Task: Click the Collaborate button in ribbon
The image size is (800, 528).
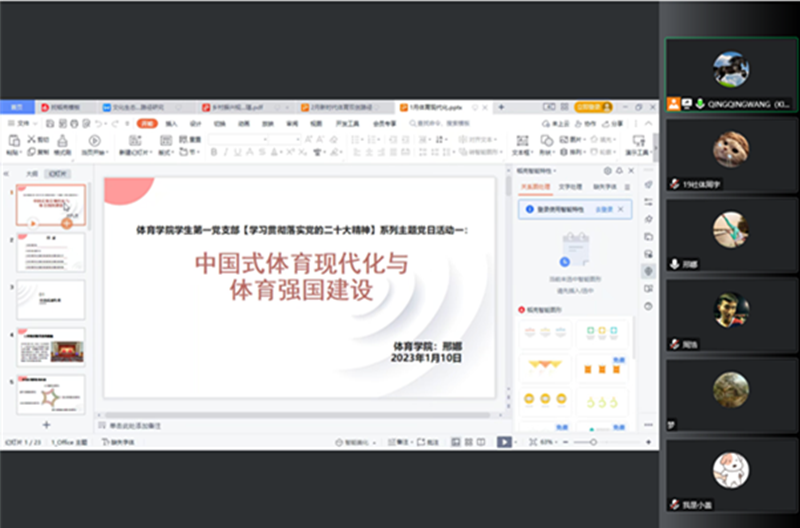Action: tap(586, 123)
